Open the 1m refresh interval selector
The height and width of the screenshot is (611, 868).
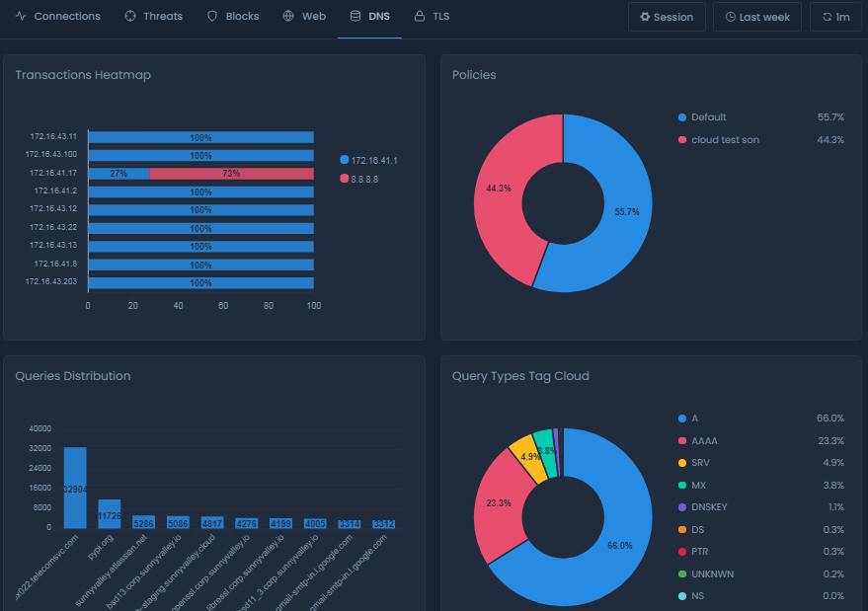coord(835,17)
